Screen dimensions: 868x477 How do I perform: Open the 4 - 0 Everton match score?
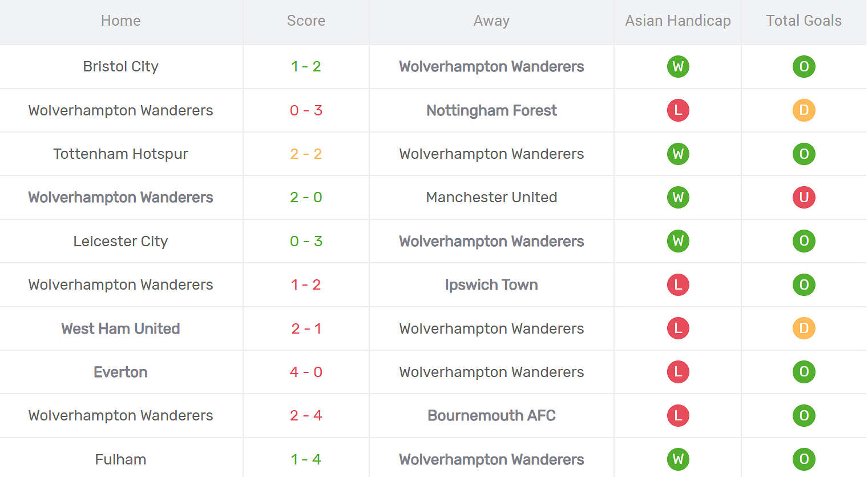pyautogui.click(x=306, y=372)
